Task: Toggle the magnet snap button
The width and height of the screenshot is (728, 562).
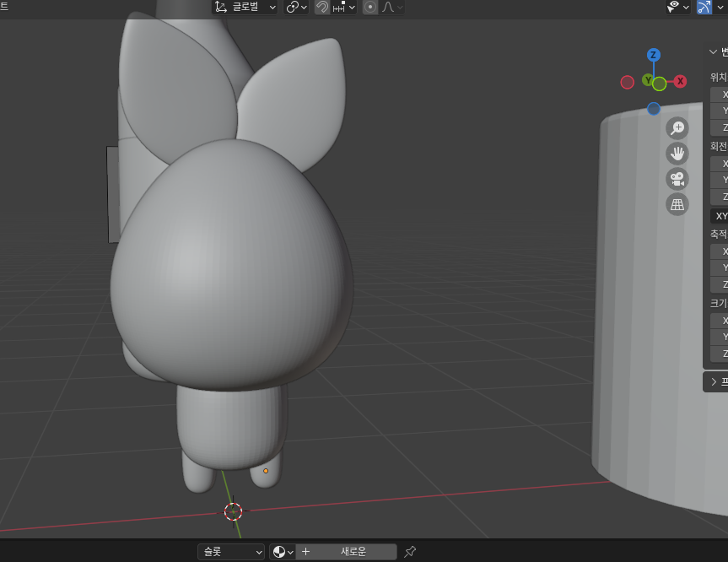Action: (322, 7)
